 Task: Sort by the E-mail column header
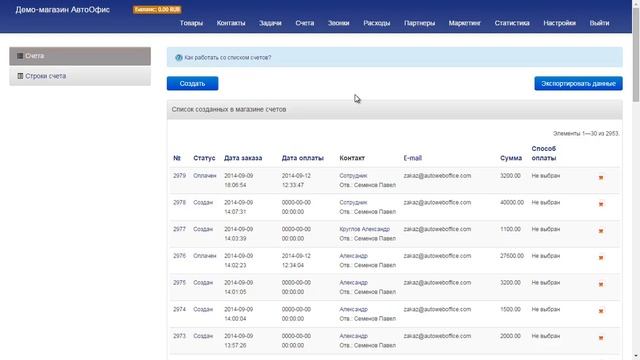pyautogui.click(x=413, y=158)
